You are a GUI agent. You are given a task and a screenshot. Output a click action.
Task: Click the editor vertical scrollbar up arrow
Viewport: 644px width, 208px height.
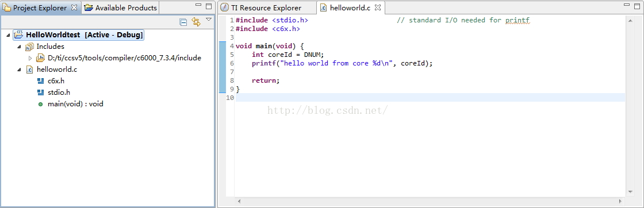(x=630, y=20)
